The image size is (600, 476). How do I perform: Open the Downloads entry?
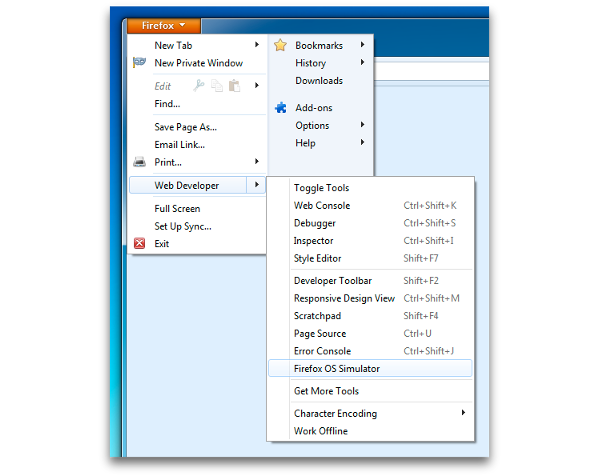coord(318,81)
